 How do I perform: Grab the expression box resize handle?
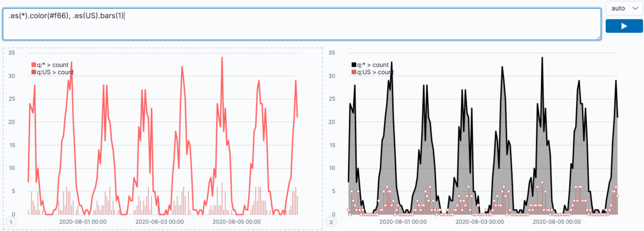tap(598, 38)
